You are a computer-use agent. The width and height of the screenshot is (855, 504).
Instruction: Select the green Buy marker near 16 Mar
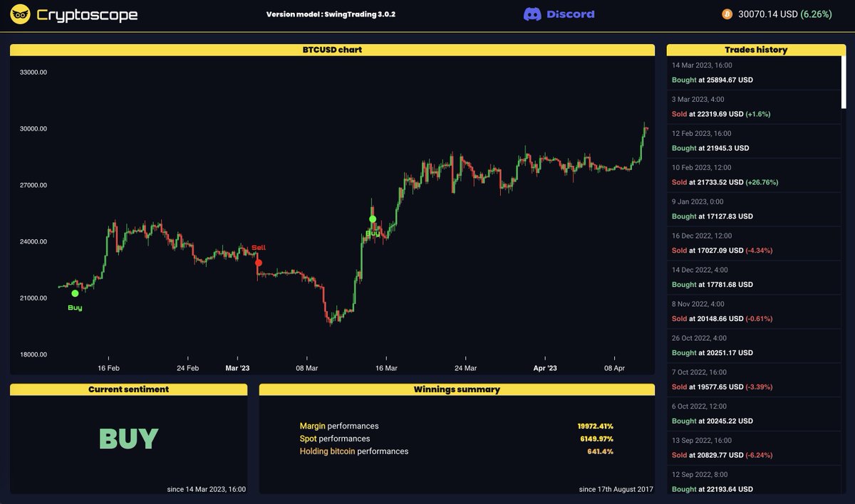[x=373, y=219]
